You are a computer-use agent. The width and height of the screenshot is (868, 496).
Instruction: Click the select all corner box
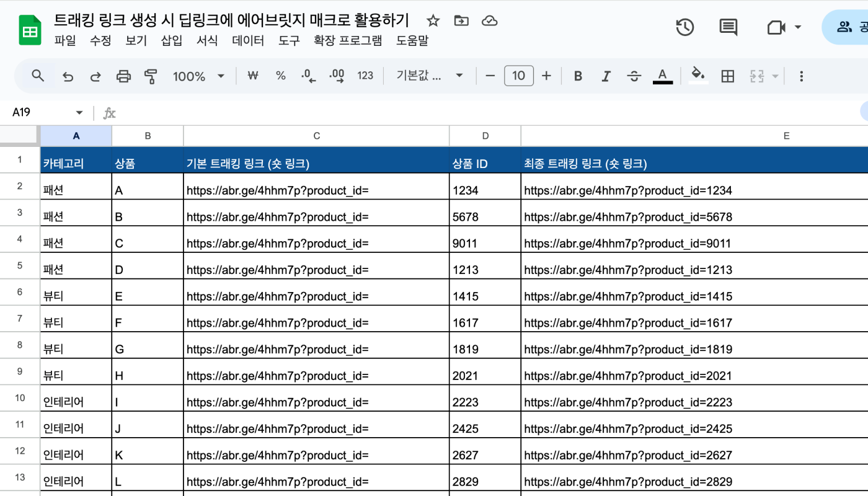(x=20, y=135)
